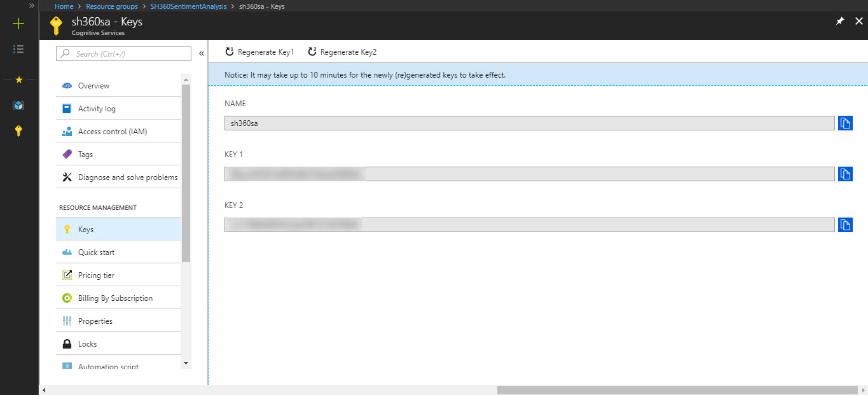The height and width of the screenshot is (395, 868).
Task: Open Billing By Subscription
Action: click(118, 298)
